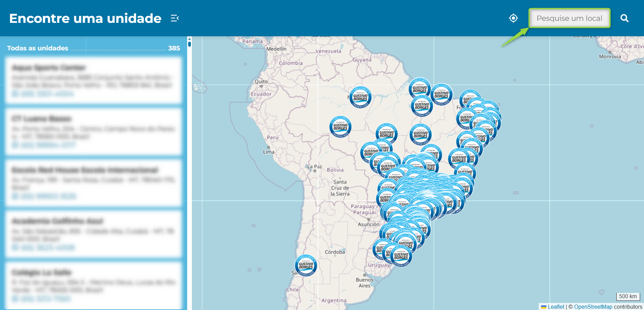This screenshot has height=310, width=644.
Task: Click the 500 km scale indicator
Action: 628,297
